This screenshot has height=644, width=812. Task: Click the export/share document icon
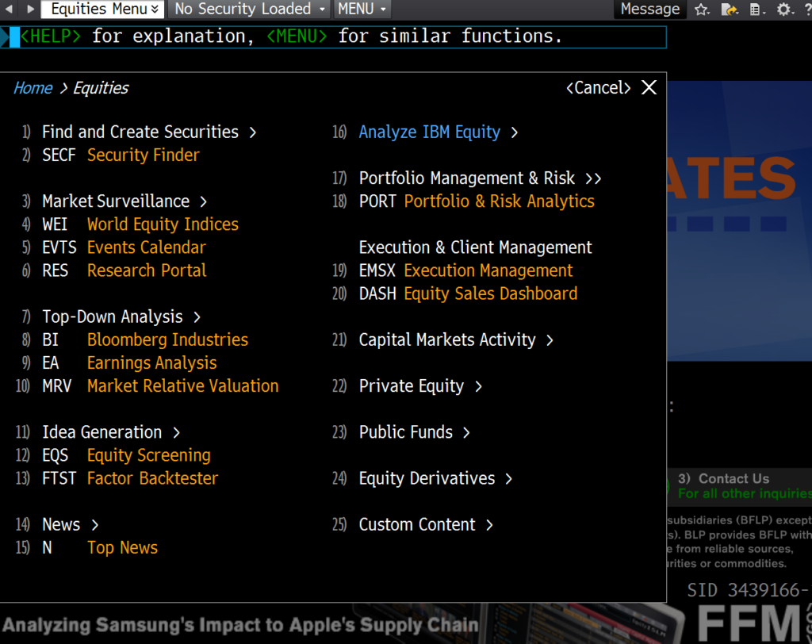pos(729,10)
